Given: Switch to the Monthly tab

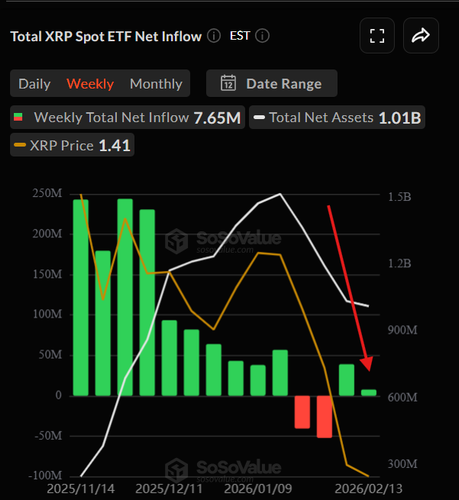Looking at the screenshot, I should 156,84.
